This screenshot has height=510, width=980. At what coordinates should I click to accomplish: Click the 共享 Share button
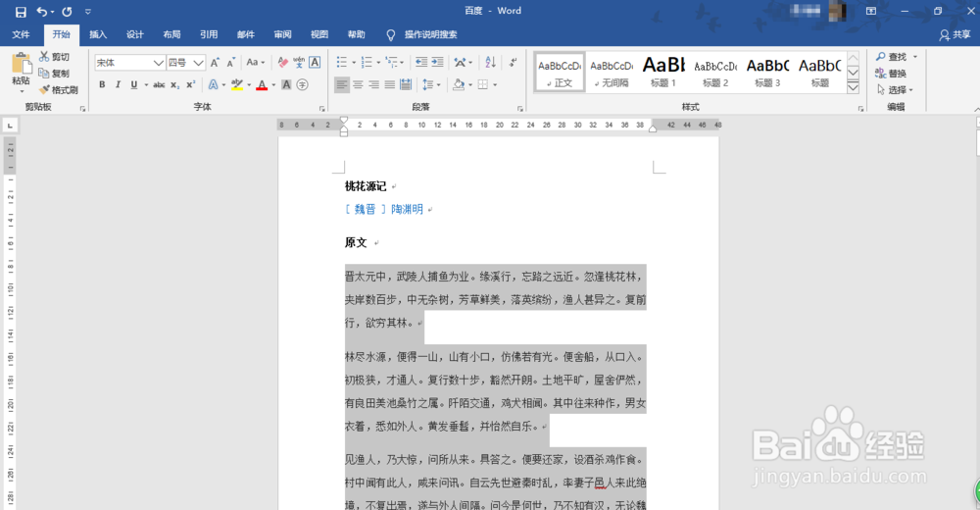tap(955, 34)
